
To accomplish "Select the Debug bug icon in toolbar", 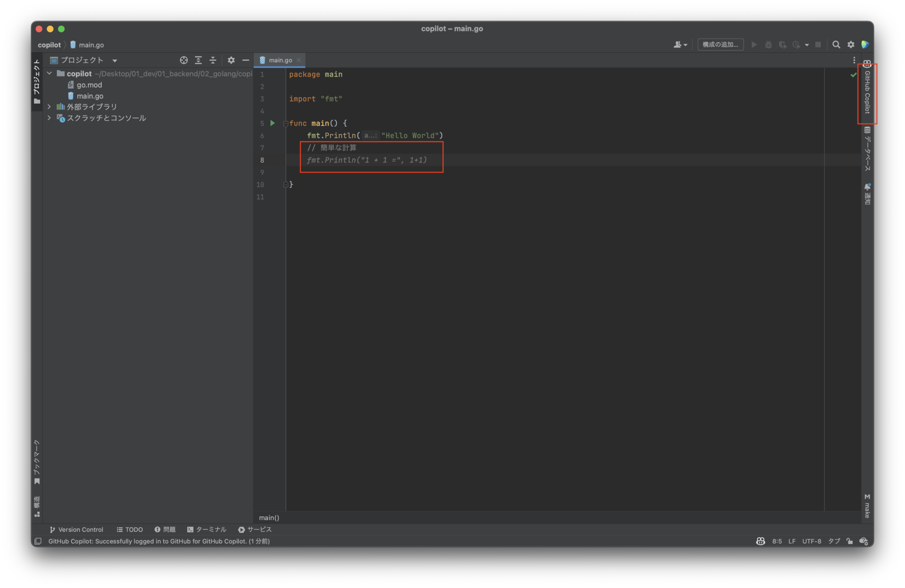I will (x=768, y=45).
